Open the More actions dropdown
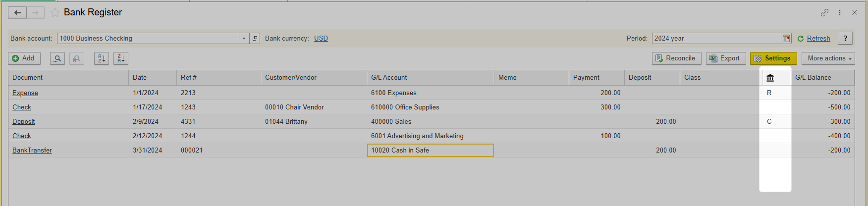Image resolution: width=868 pixels, height=206 pixels. pos(828,58)
